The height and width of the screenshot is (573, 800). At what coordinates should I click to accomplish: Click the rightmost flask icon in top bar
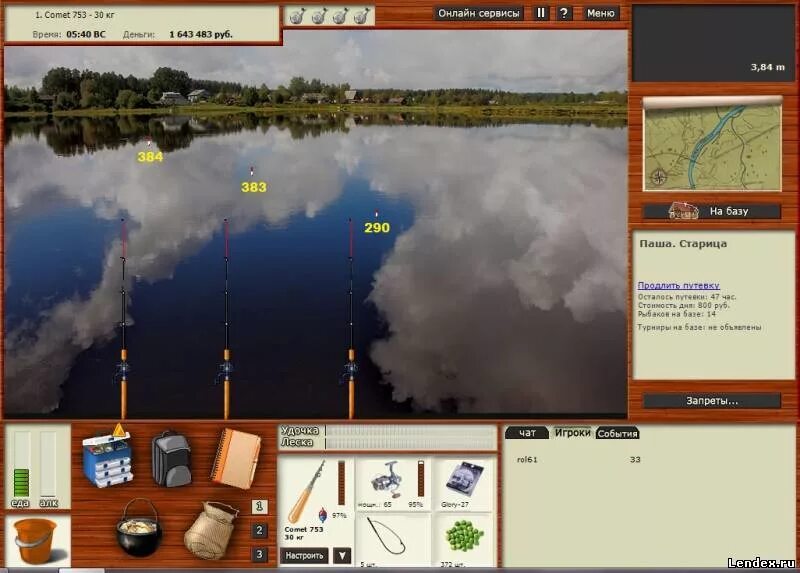(x=361, y=16)
